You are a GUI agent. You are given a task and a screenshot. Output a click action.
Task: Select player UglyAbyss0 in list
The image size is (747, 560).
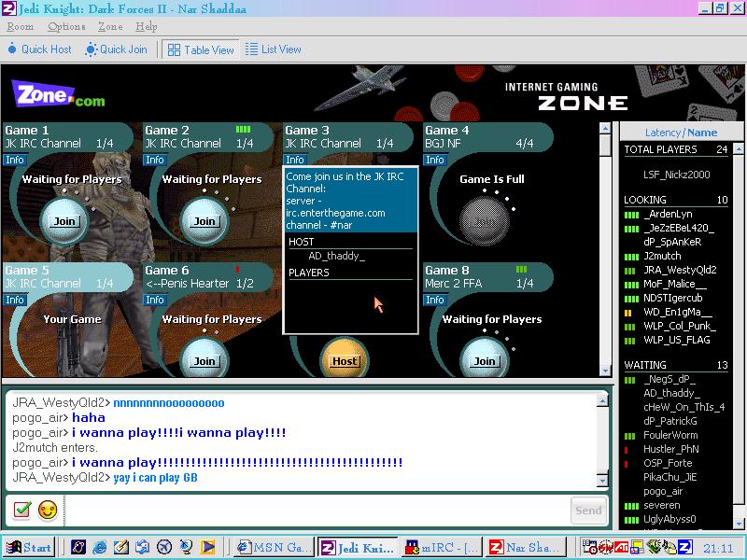[x=669, y=519]
